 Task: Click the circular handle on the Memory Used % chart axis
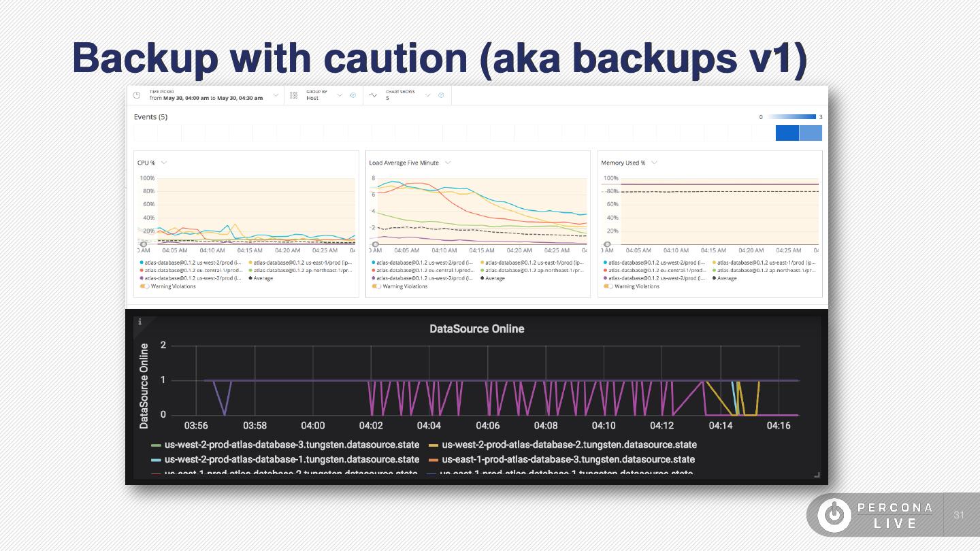pyautogui.click(x=607, y=244)
